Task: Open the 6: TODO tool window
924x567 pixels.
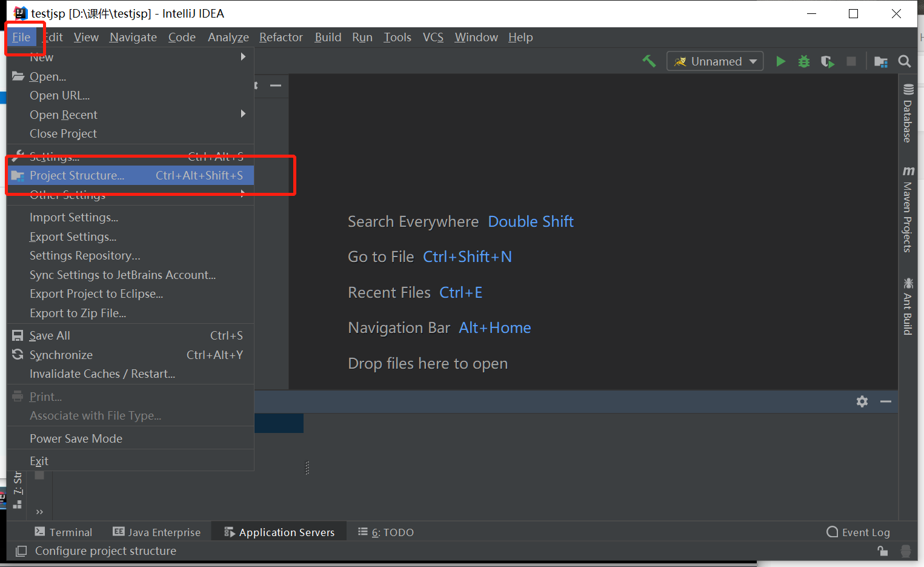Action: point(386,532)
